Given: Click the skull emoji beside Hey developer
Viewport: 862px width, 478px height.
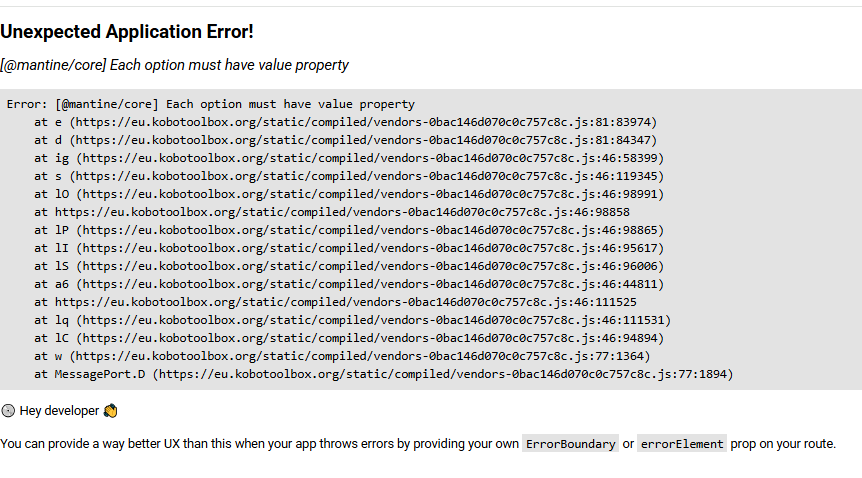Looking at the screenshot, I should click(8, 411).
